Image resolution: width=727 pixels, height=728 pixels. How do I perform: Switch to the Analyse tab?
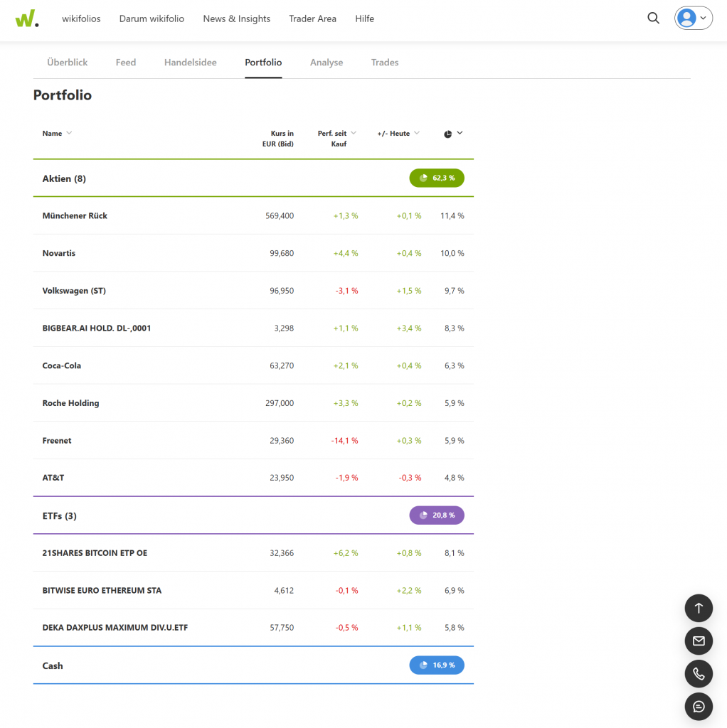(x=327, y=63)
